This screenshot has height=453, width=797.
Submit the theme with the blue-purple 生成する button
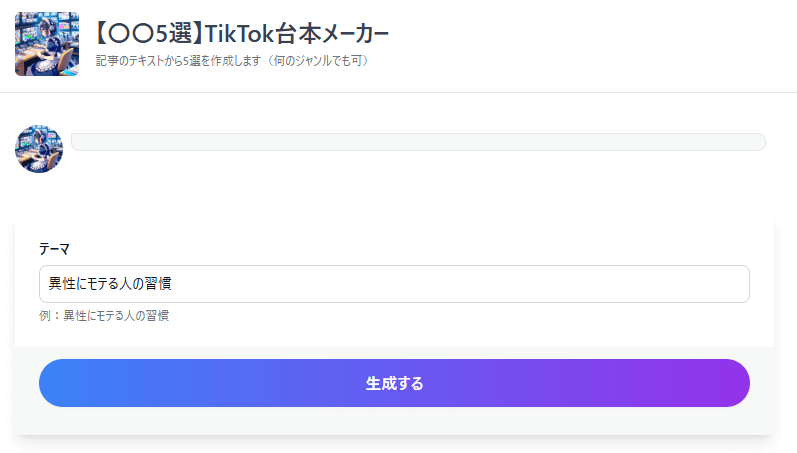394,383
